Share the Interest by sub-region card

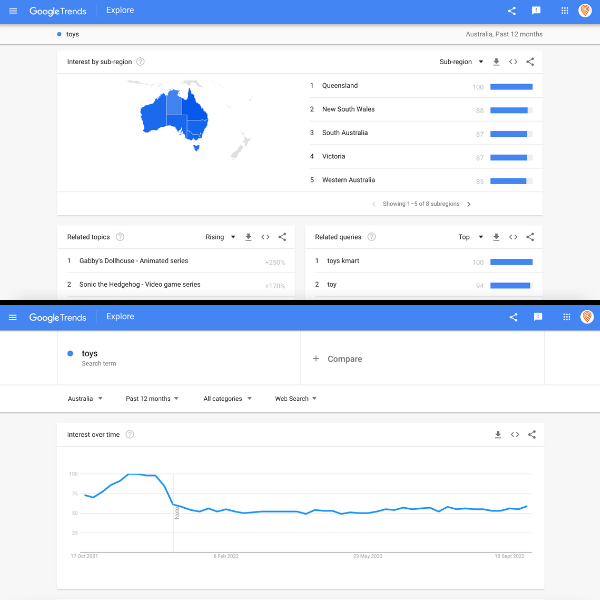click(x=530, y=62)
